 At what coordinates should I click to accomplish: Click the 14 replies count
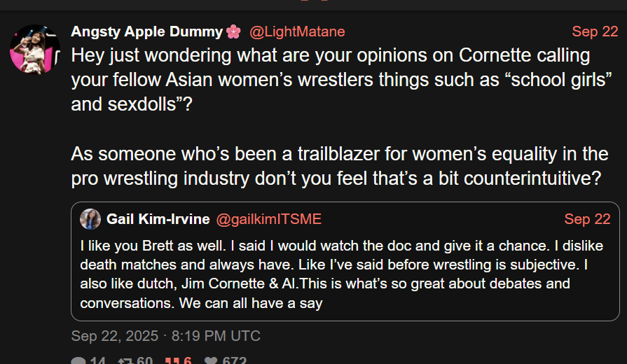click(x=97, y=361)
